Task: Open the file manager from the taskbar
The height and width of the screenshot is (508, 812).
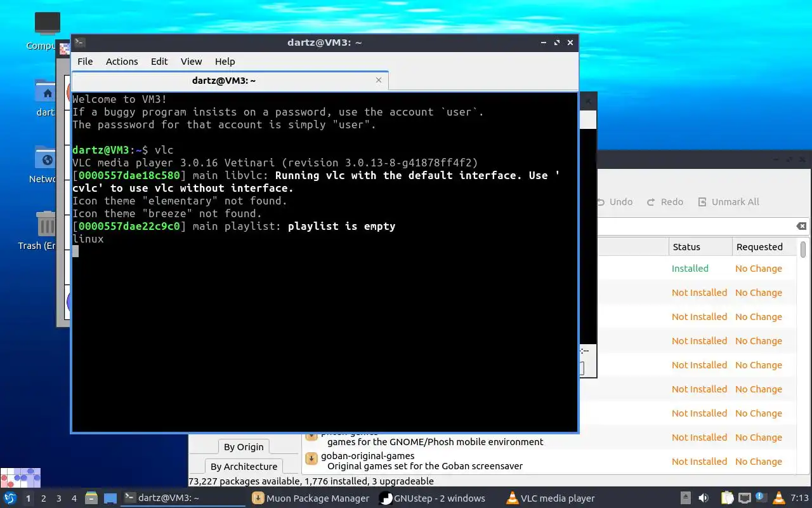Action: [x=91, y=498]
